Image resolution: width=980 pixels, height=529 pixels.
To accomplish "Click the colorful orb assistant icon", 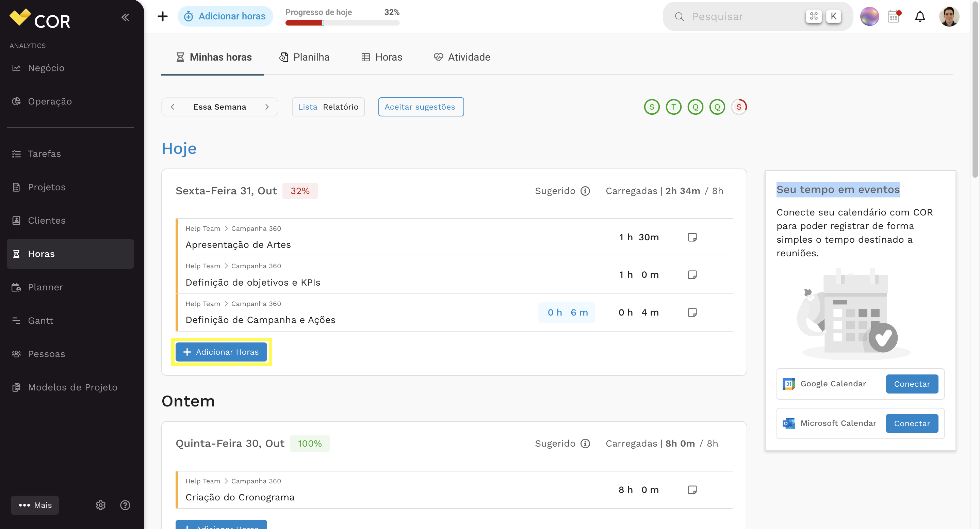I will pos(869,16).
